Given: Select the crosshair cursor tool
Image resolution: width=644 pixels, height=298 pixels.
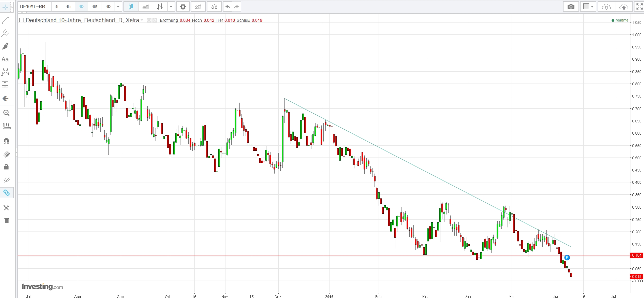Looking at the screenshot, I should tap(5, 7).
